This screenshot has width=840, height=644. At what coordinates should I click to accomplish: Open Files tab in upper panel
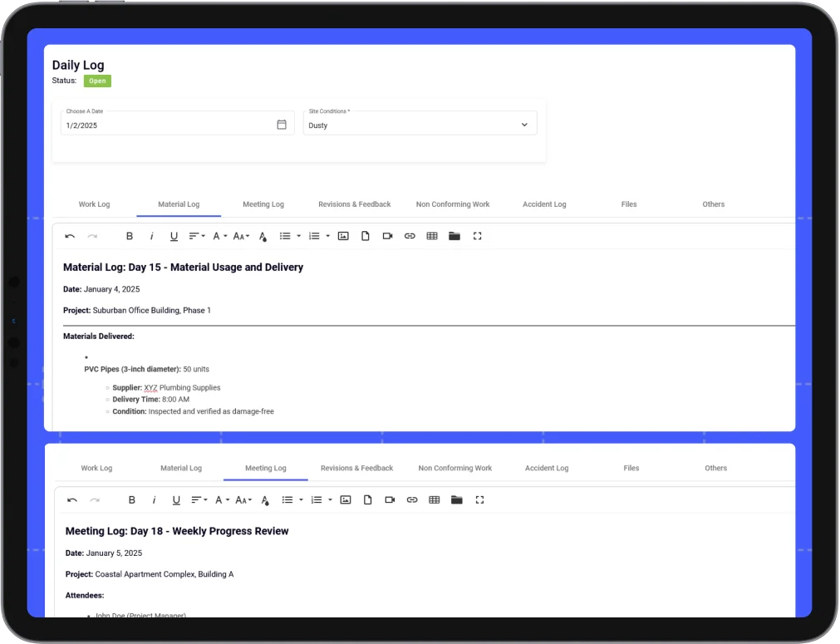tap(629, 204)
